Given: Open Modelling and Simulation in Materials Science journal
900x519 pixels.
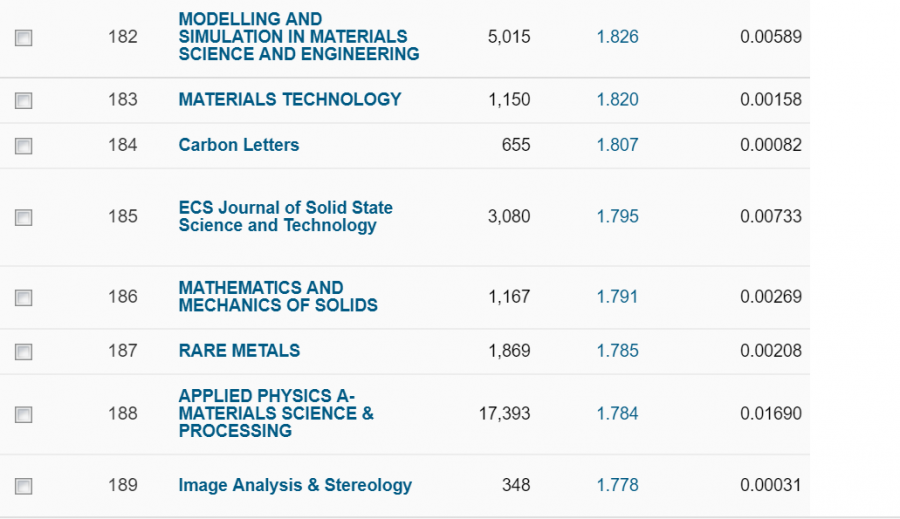Looking at the screenshot, I should (298, 37).
